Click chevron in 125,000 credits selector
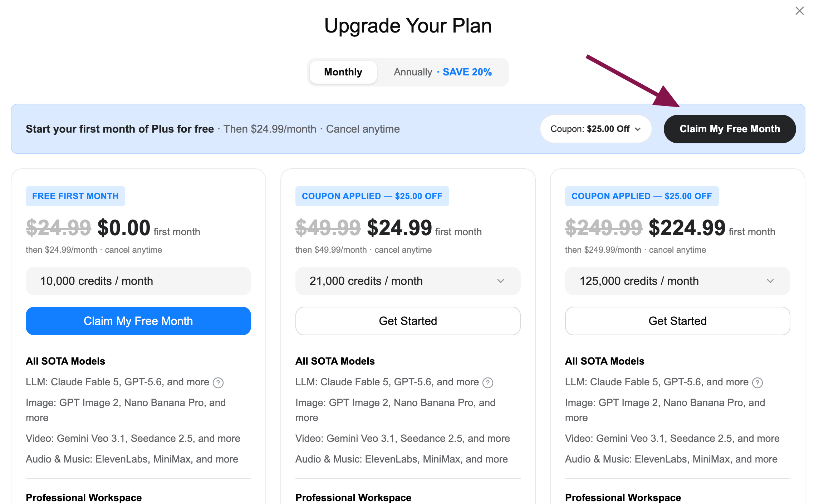This screenshot has width=819, height=504. [x=770, y=281]
